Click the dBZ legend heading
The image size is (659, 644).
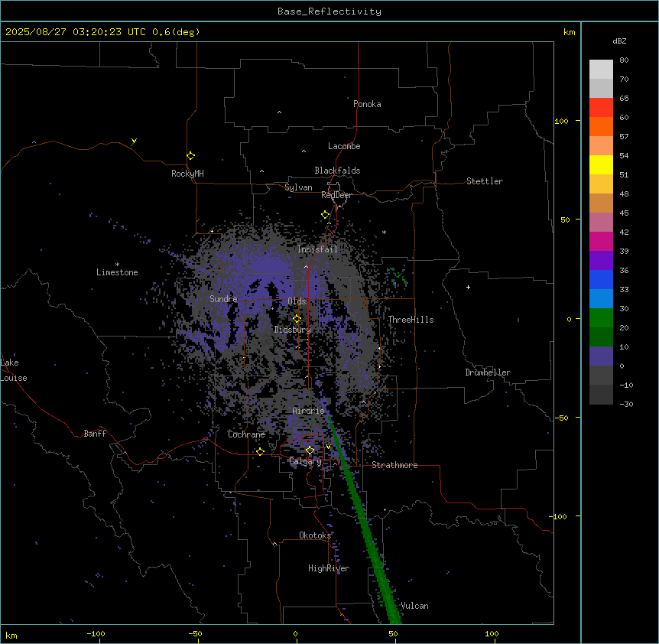[x=619, y=41]
